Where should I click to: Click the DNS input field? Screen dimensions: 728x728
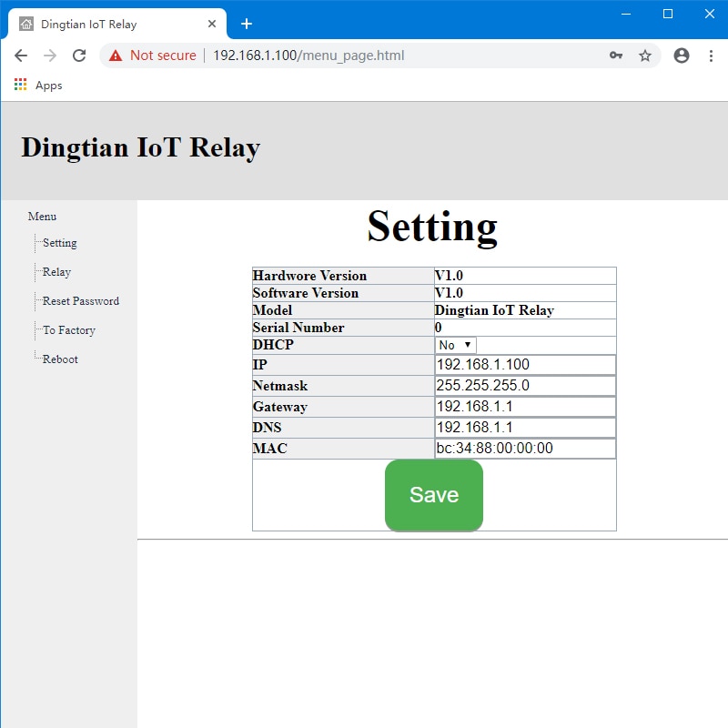525,427
